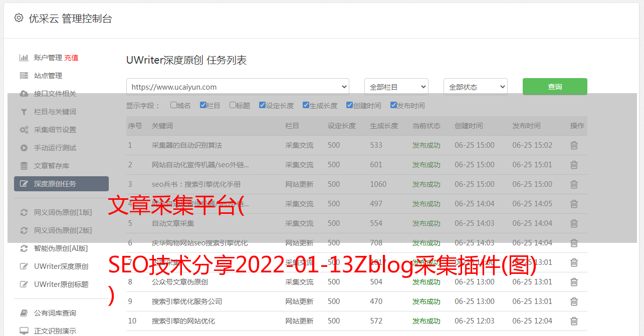This screenshot has height=336, width=644.
Task: Open 手动运行测试 sidebar link
Action: pos(55,148)
